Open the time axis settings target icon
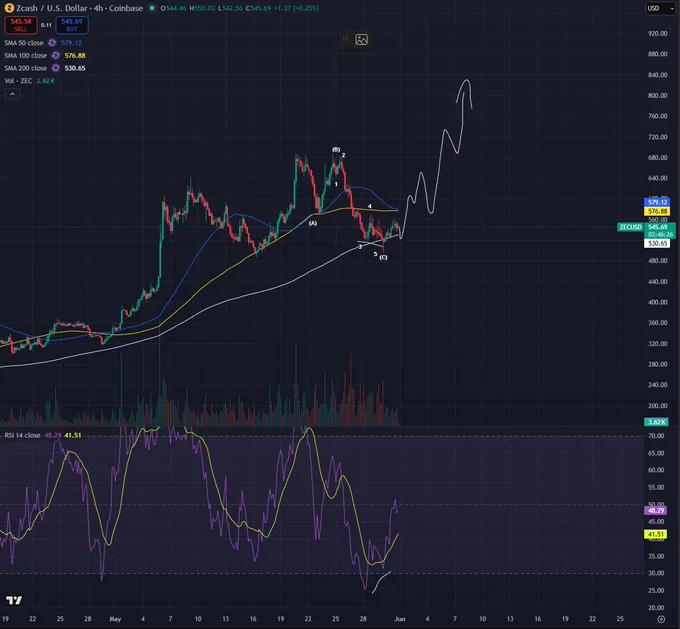This screenshot has width=680, height=629. point(661,619)
